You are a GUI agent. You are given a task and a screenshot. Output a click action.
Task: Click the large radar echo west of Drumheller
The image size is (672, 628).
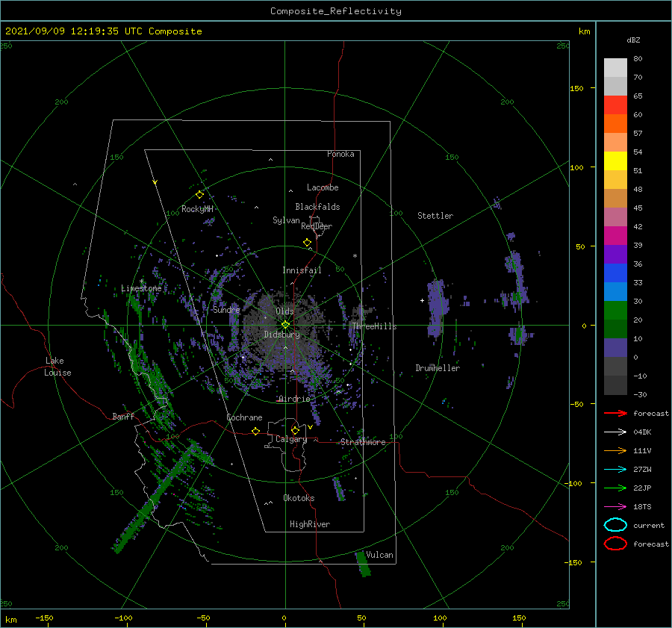[x=437, y=307]
